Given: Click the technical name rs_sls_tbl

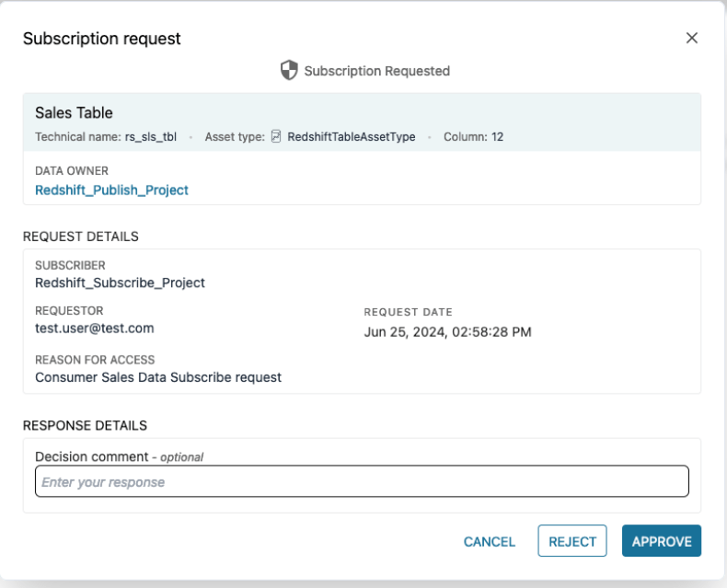Looking at the screenshot, I should point(151,137).
